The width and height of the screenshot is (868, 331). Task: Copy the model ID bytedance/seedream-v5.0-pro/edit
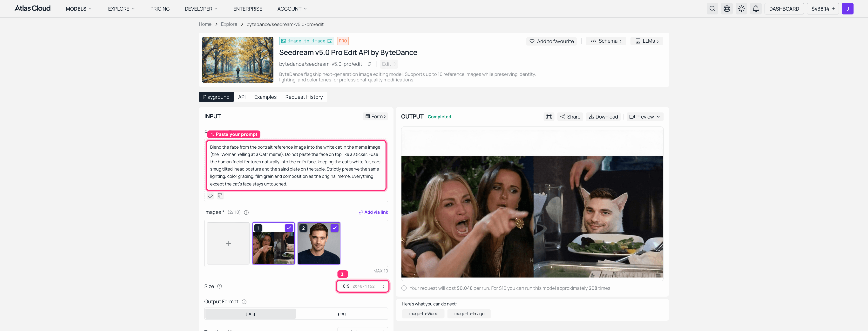coord(369,64)
